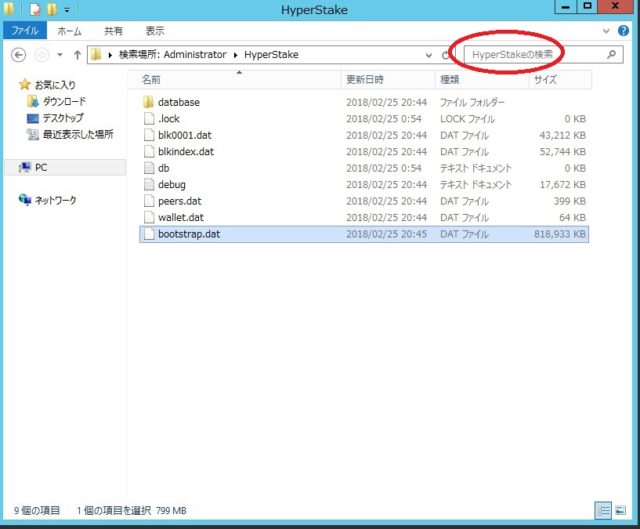Image resolution: width=640 pixels, height=529 pixels.
Task: Click the HyperStakeの検索 search box
Action: tap(543, 55)
